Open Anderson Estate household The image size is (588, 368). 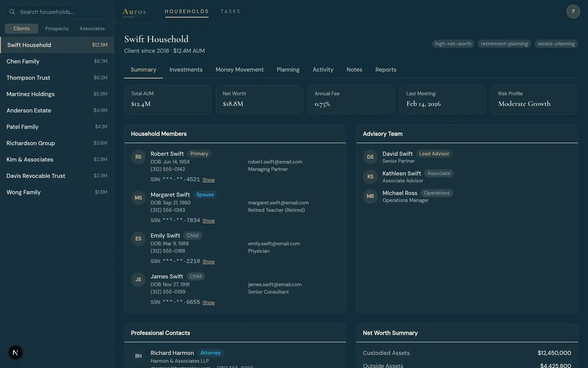click(x=57, y=110)
